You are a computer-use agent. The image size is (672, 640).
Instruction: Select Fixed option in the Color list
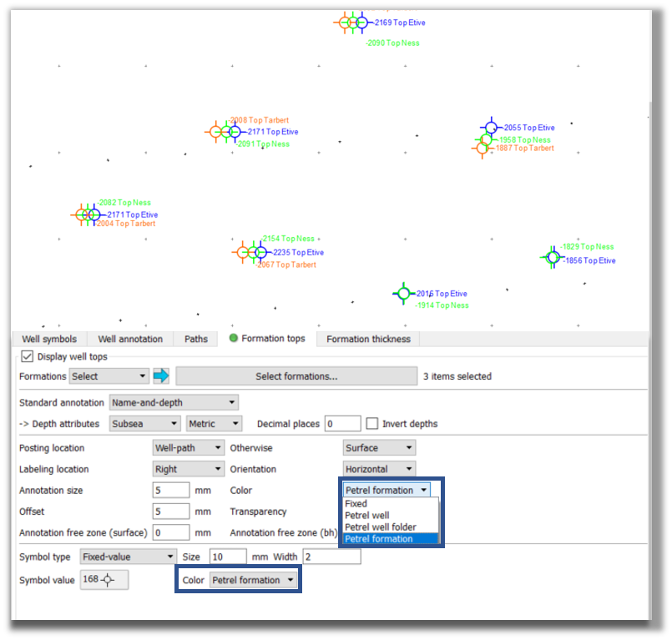tap(356, 504)
